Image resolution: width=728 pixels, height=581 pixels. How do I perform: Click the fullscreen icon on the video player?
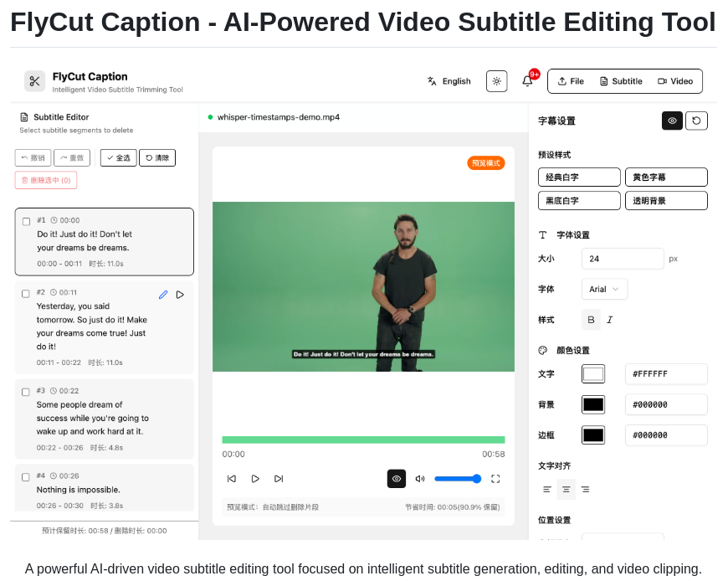click(x=496, y=478)
